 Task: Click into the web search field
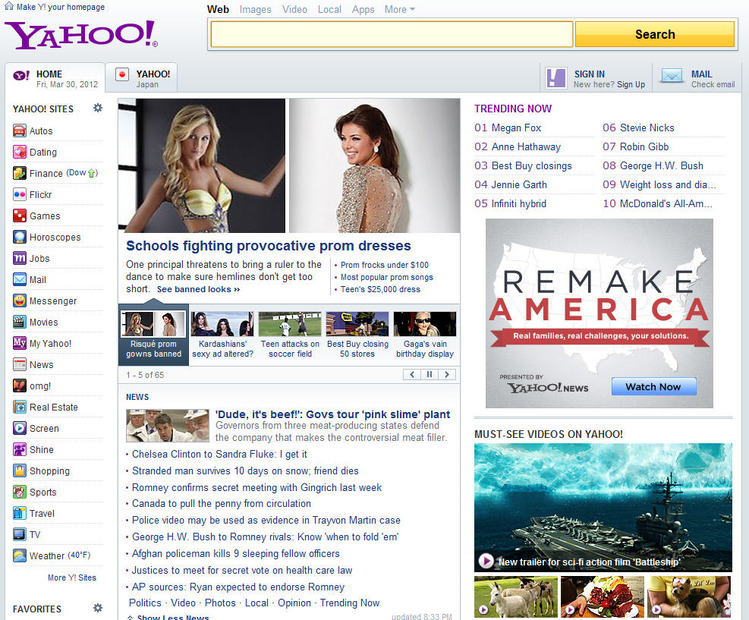click(x=391, y=34)
